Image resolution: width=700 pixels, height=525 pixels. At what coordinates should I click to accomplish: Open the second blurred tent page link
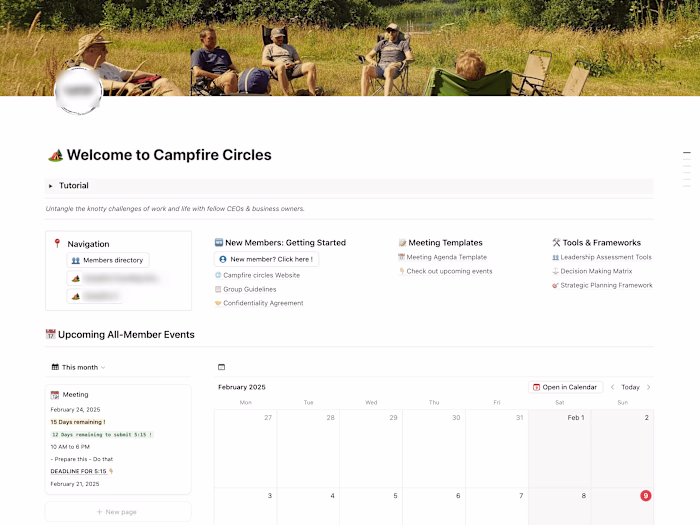[x=95, y=296]
